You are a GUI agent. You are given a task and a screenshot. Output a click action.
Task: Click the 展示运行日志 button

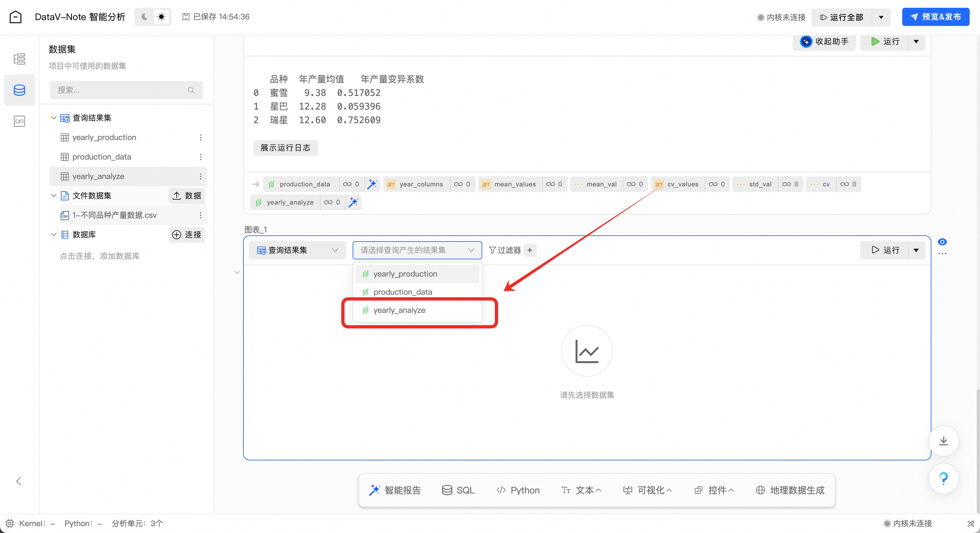pos(285,148)
